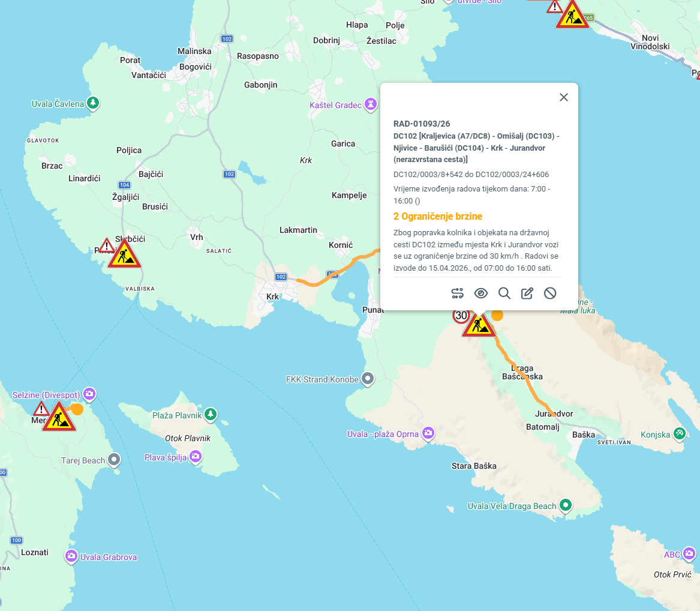Click roadworks sign near Selzine Divespot

click(x=59, y=418)
